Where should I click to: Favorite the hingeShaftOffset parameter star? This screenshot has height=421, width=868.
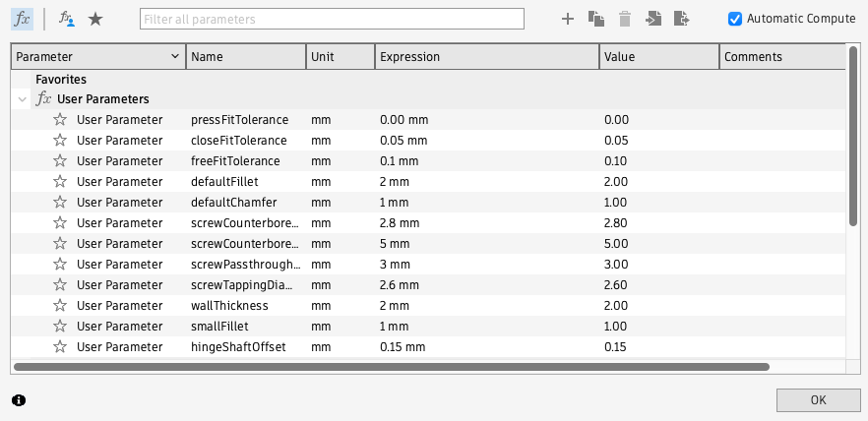[60, 347]
